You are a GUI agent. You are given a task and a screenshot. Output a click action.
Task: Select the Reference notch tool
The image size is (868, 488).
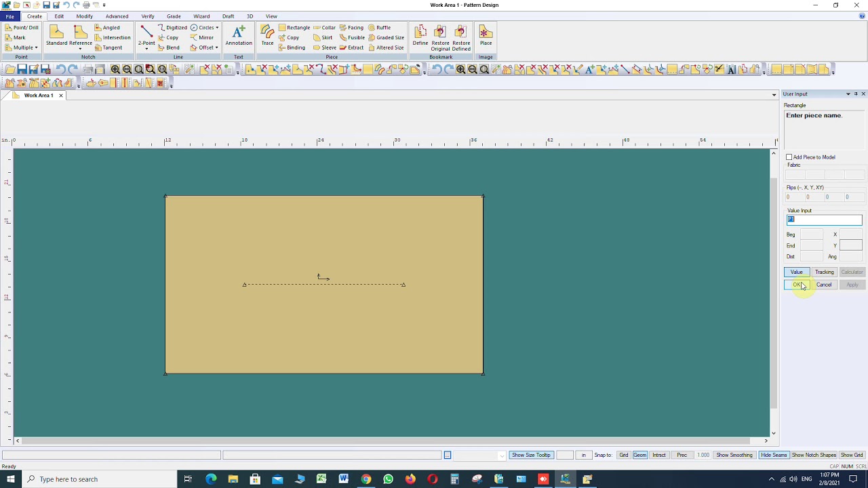pyautogui.click(x=80, y=35)
